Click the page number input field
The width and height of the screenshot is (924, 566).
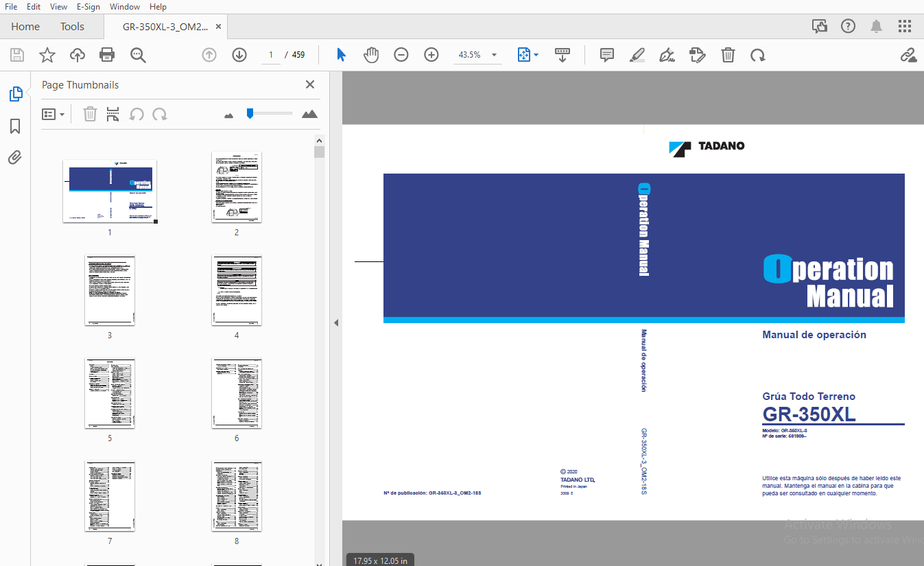pyautogui.click(x=271, y=55)
